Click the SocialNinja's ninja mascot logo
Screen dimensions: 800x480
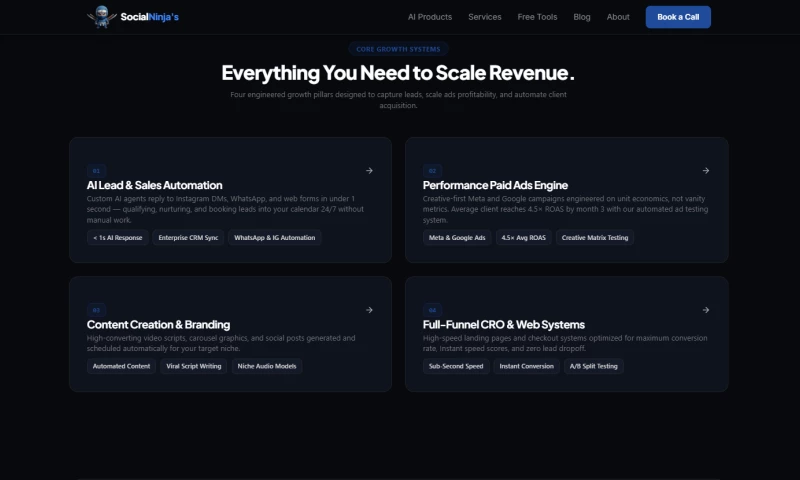pyautogui.click(x=102, y=17)
